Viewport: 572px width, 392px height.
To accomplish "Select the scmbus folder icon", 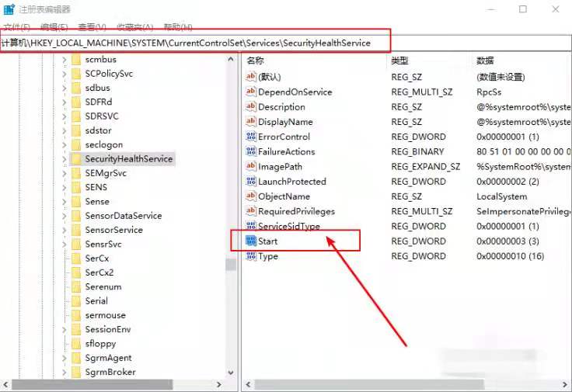I will pos(76,60).
